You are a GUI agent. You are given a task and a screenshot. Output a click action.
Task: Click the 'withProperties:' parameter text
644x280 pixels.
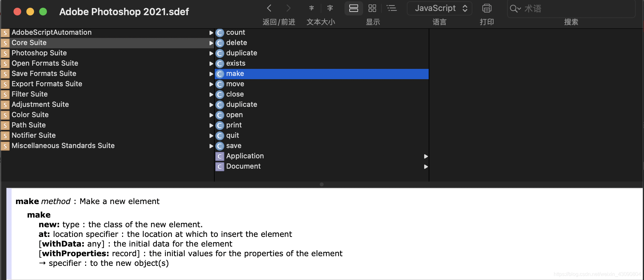click(x=76, y=254)
